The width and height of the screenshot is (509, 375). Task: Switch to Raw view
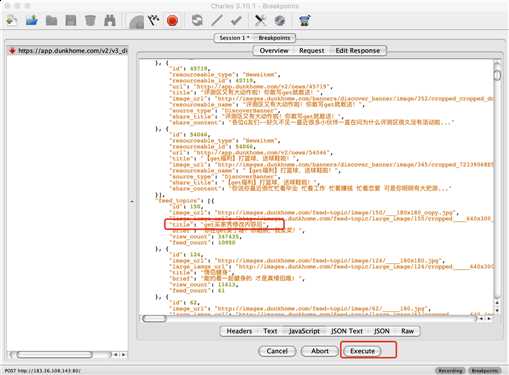tap(407, 331)
